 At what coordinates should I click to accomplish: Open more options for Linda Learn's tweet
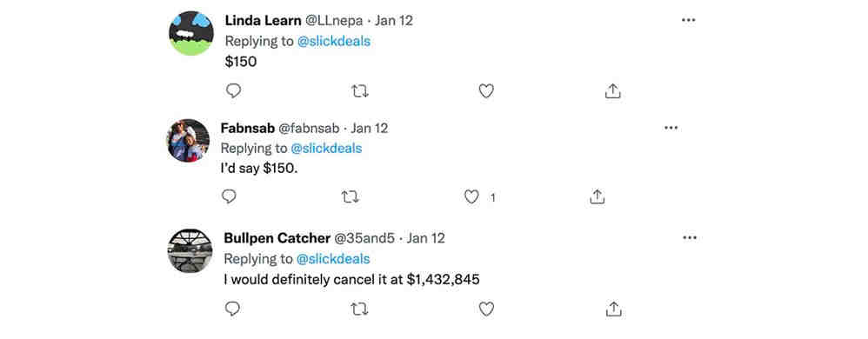coord(688,20)
